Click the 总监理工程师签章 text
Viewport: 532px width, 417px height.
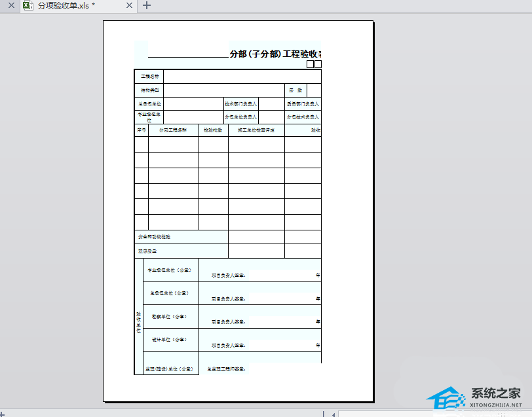tap(226, 369)
